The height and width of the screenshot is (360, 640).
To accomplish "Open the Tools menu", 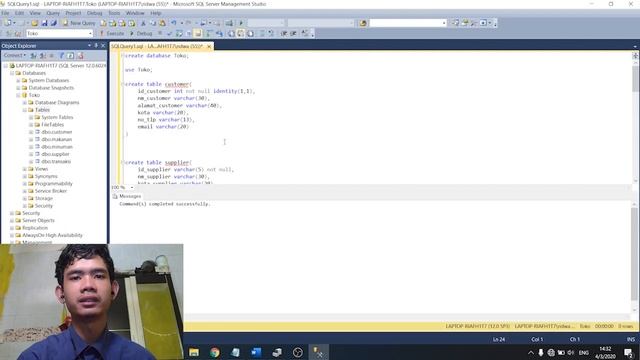I will (114, 13).
